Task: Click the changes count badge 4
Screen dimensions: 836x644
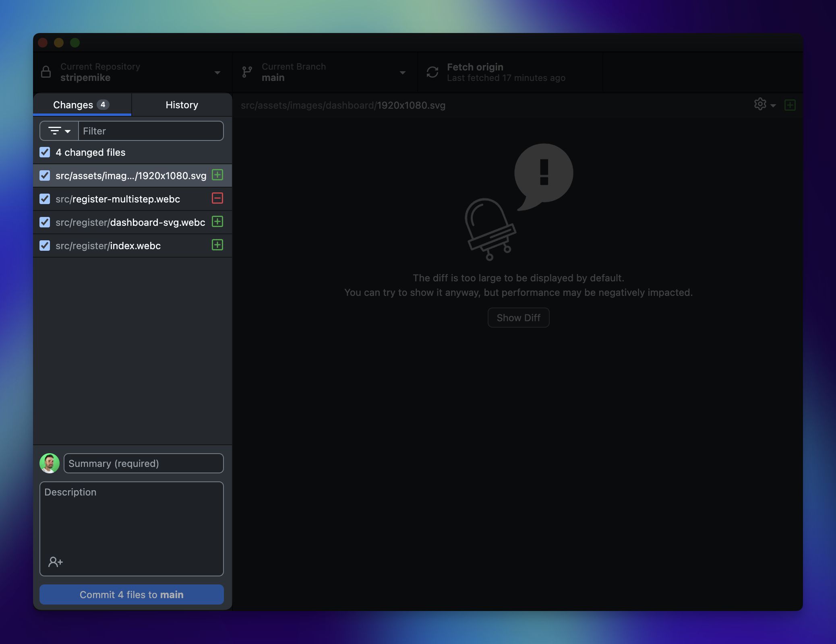Action: (103, 105)
